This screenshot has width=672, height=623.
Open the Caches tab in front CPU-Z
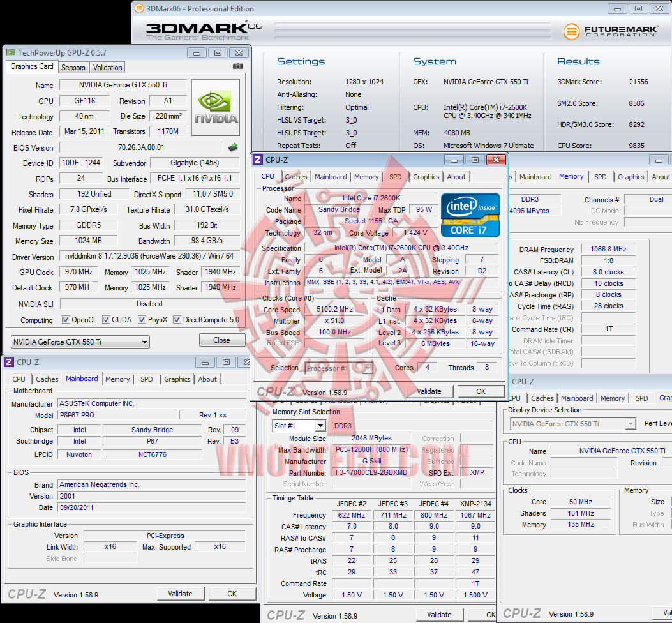pos(295,177)
